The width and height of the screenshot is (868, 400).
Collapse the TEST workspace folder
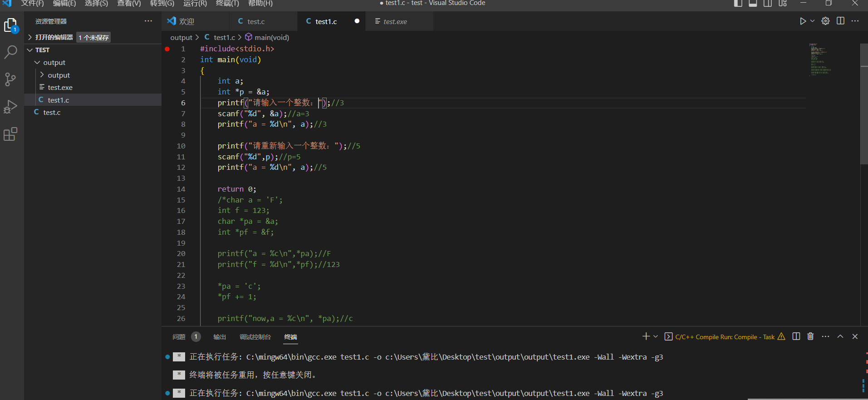click(x=93, y=50)
